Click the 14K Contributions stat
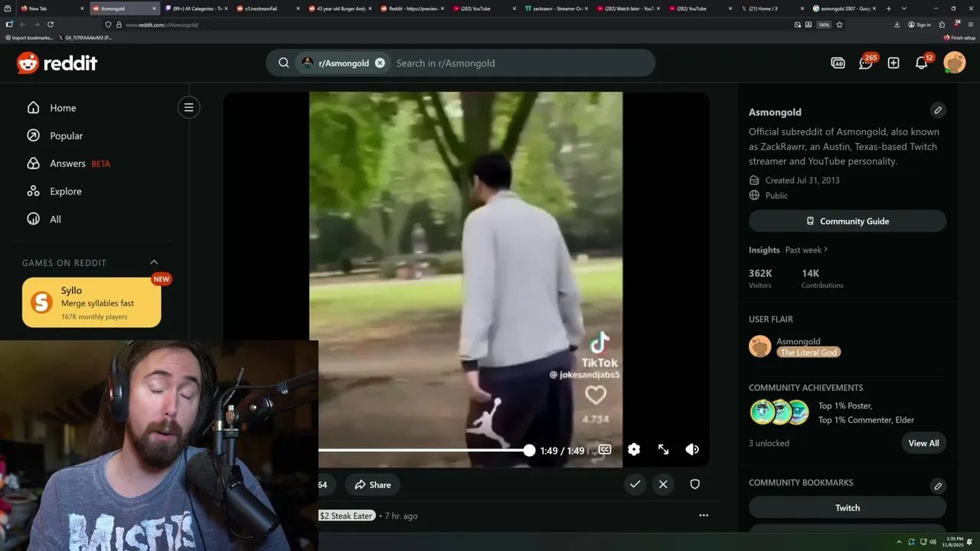980x551 pixels. point(822,279)
